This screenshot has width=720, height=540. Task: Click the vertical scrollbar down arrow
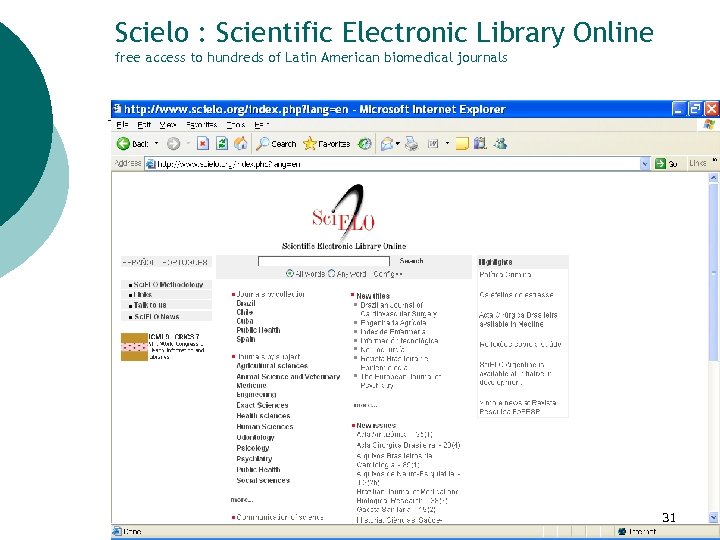pos(714,518)
